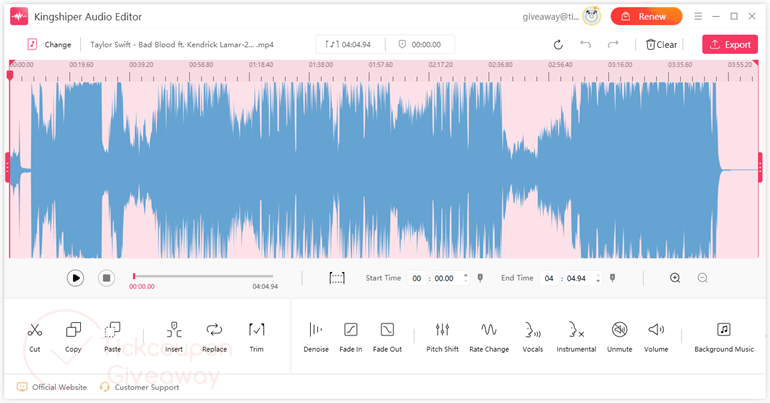The width and height of the screenshot is (770, 403).
Task: Open Customer Support link
Action: [139, 387]
